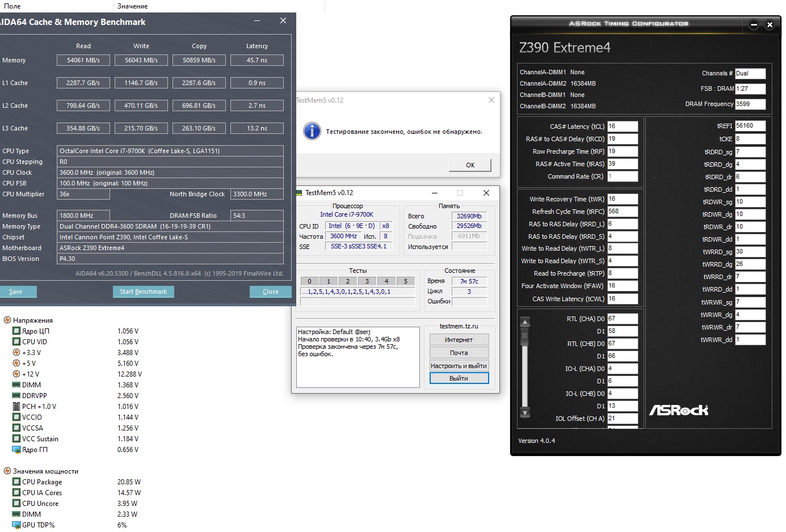Viewport: 786px width, 532px height.
Task: Click the FSB : DRAM ratio field
Action: [x=750, y=89]
